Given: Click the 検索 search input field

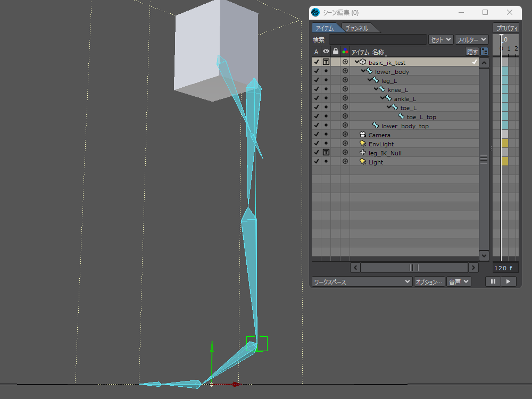Looking at the screenshot, I should (377, 39).
